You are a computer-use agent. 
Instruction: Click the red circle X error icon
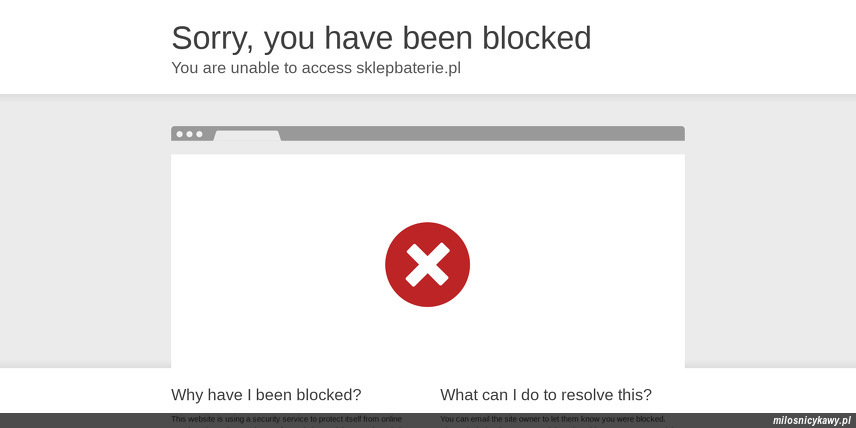pos(427,264)
